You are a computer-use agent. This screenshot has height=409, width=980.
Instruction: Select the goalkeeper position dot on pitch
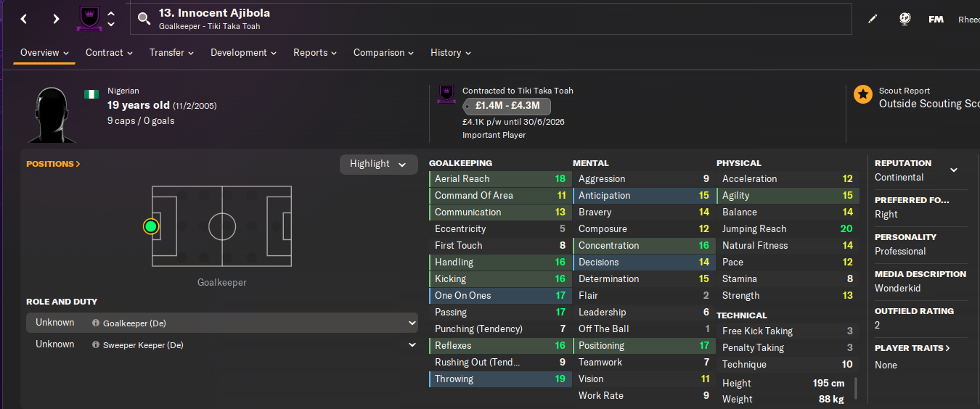click(151, 227)
